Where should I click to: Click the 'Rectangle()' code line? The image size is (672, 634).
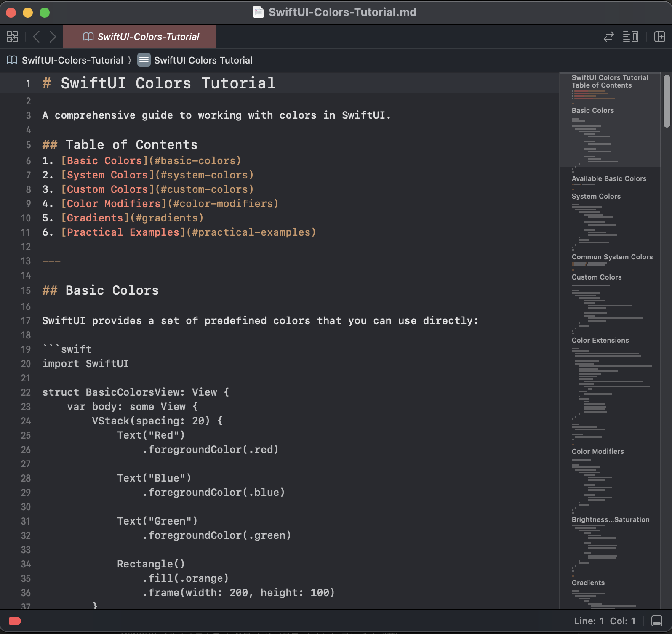point(151,564)
